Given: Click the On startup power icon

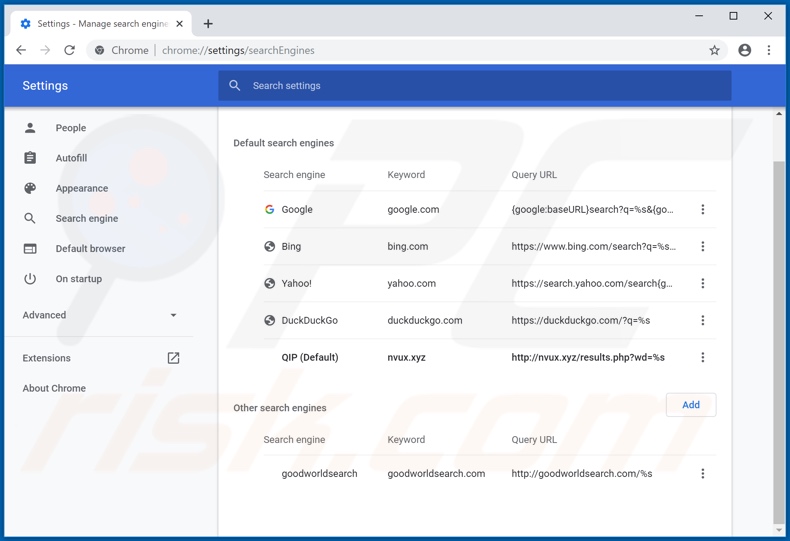Looking at the screenshot, I should pos(30,279).
